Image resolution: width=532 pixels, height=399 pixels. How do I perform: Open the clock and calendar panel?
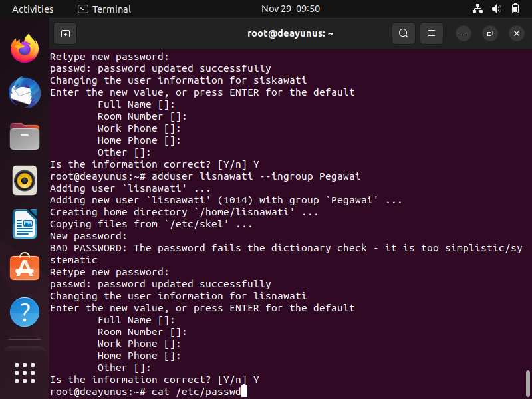click(291, 9)
